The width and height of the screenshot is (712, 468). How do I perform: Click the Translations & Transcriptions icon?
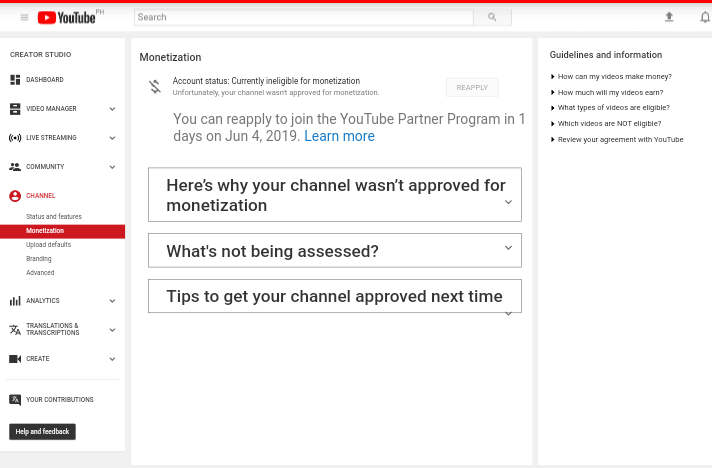pyautogui.click(x=15, y=330)
